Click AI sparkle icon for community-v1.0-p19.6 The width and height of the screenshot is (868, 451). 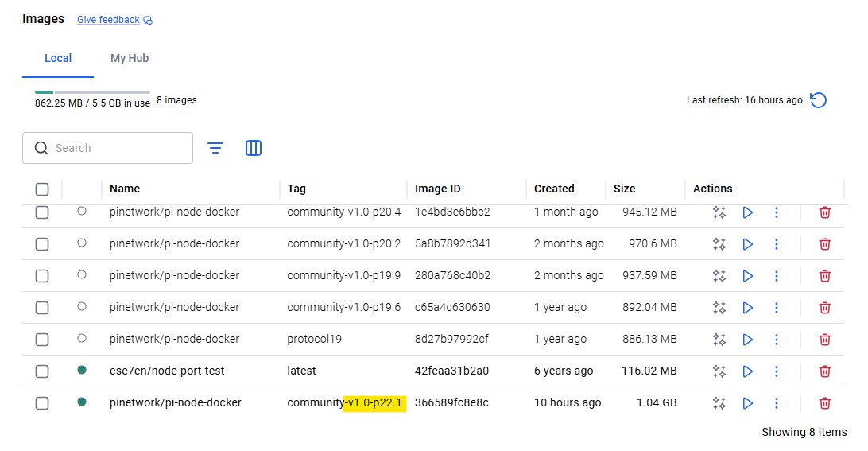tap(719, 308)
